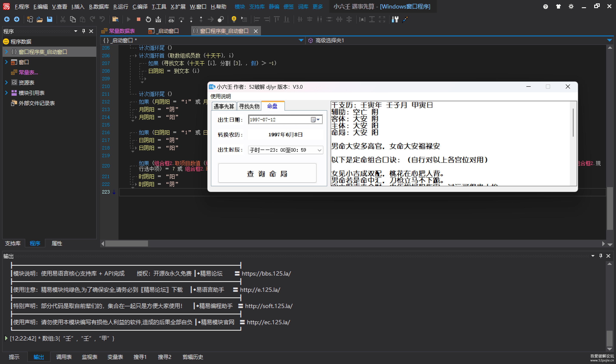This screenshot has width=616, height=364.
Task: Open the _启动窗口 subroutine dropdown
Action: tap(301, 40)
